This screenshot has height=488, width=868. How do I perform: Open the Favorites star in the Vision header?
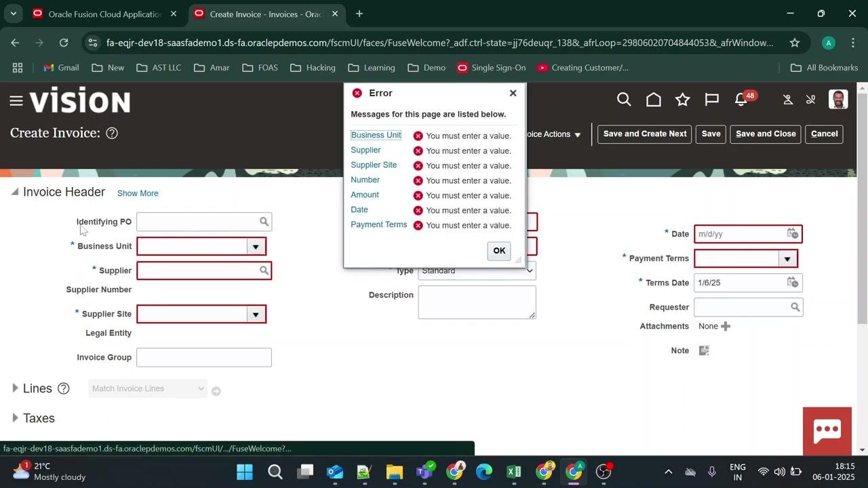[x=683, y=100]
